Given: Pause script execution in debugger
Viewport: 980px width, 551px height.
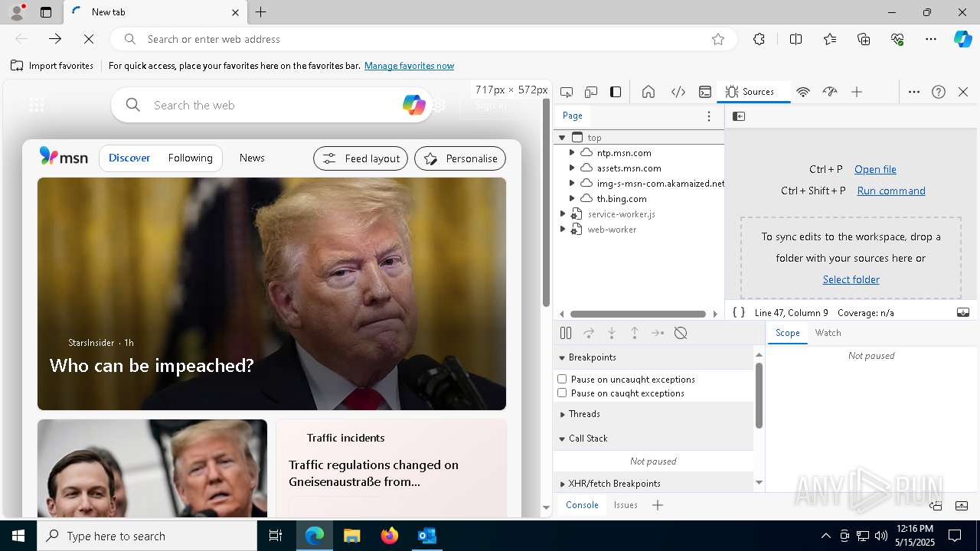Looking at the screenshot, I should (566, 333).
